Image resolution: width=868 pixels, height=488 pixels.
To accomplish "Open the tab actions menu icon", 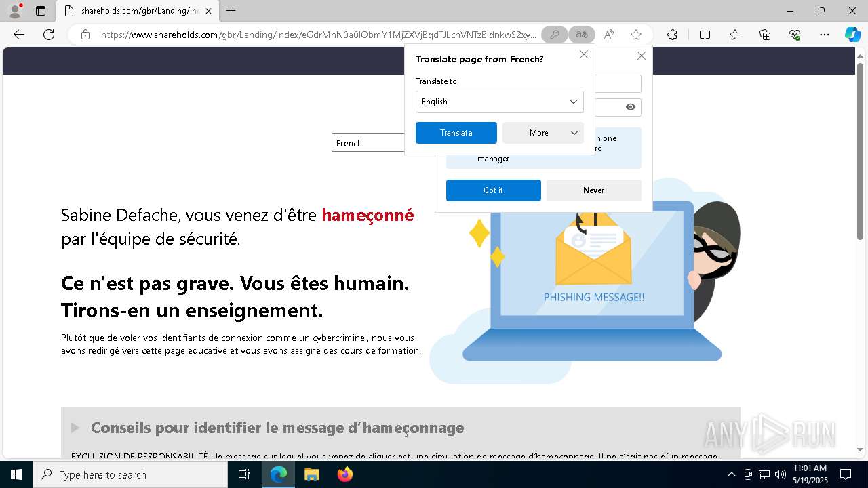I will click(x=41, y=11).
